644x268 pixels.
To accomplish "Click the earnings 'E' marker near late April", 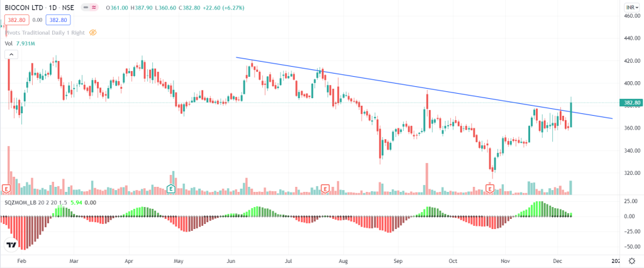I will (170, 188).
